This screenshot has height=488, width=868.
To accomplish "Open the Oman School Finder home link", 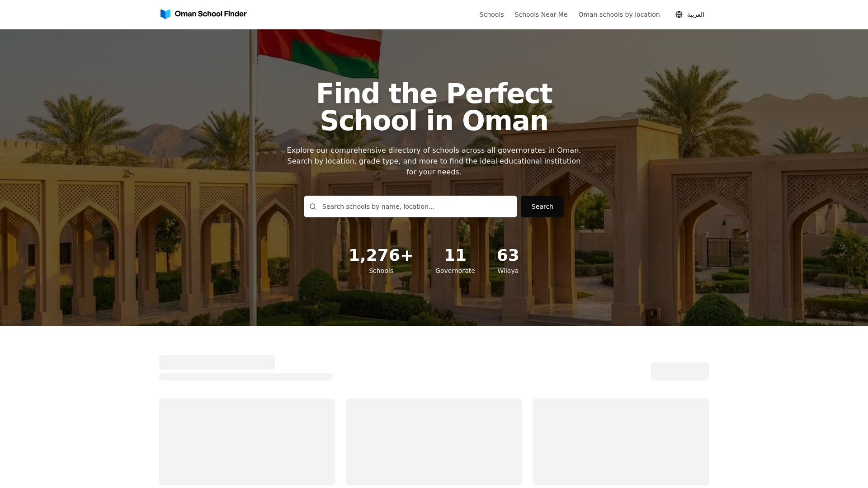I will 203,14.
